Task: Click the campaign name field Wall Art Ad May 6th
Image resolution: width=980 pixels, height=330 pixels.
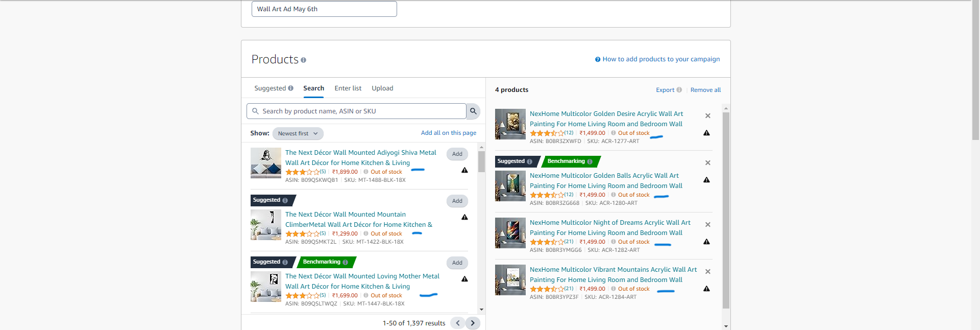Action: 324,9
